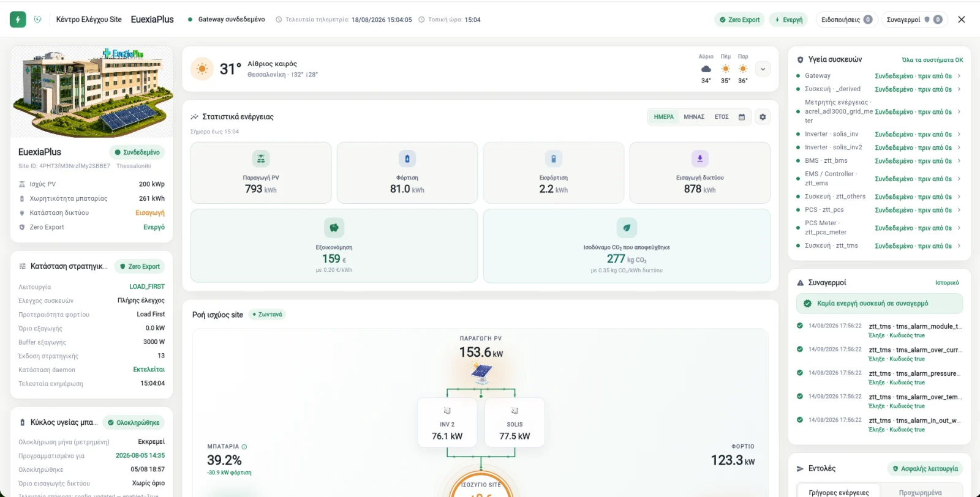Click the inverter icon above INV 2

(447, 411)
